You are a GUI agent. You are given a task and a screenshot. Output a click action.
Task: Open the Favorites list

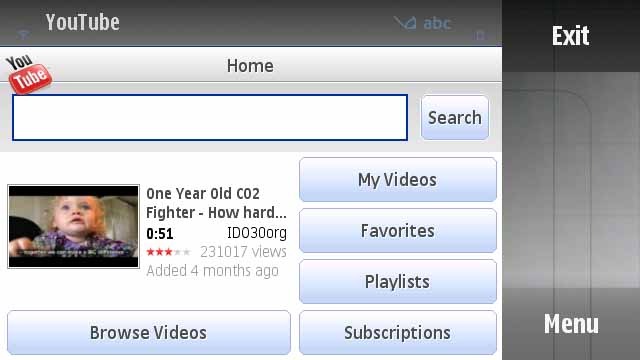click(398, 231)
